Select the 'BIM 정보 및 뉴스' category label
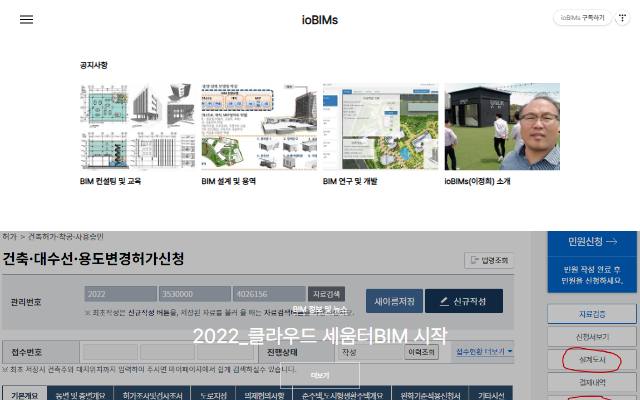Screen dimensions: 640x400 point(320,310)
